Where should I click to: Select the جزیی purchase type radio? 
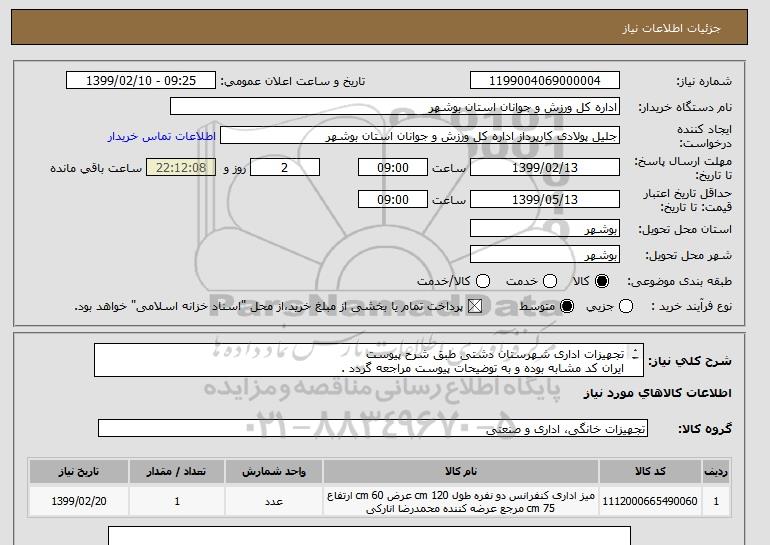click(x=626, y=306)
